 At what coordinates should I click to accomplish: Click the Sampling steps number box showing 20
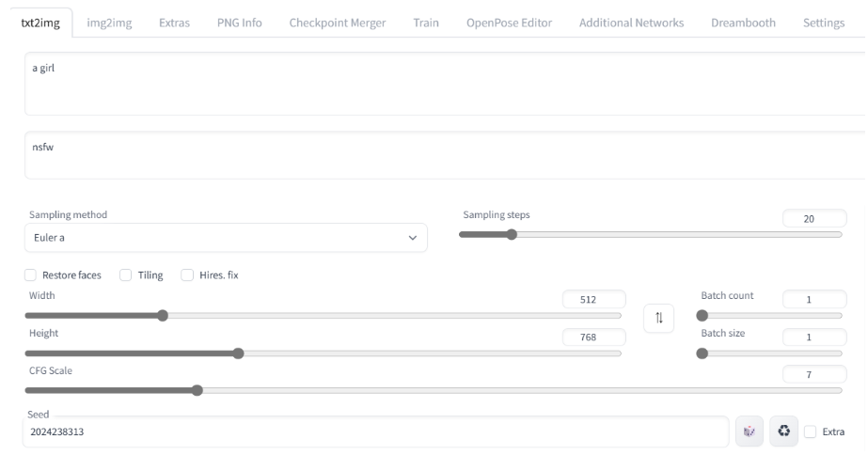click(x=814, y=219)
